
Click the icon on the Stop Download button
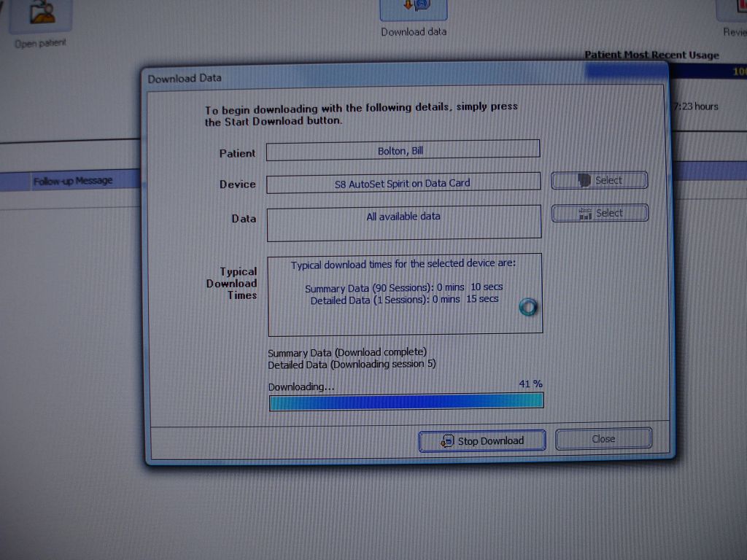447,441
